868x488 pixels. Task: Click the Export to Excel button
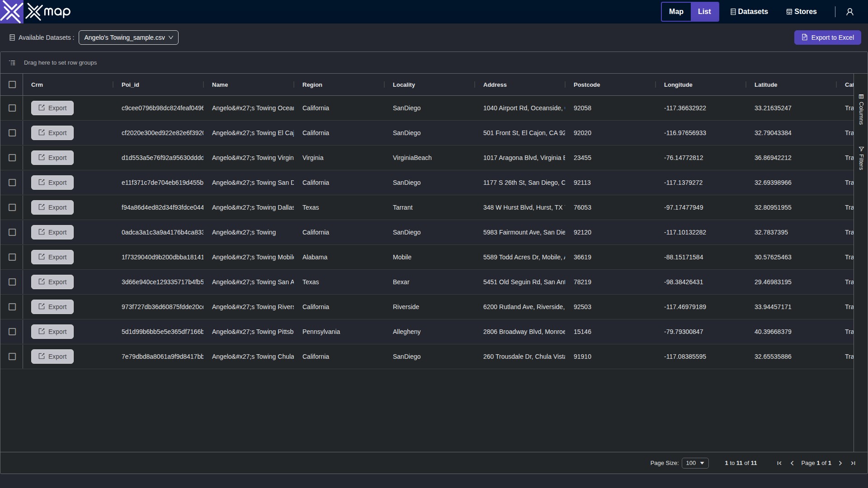coord(828,38)
